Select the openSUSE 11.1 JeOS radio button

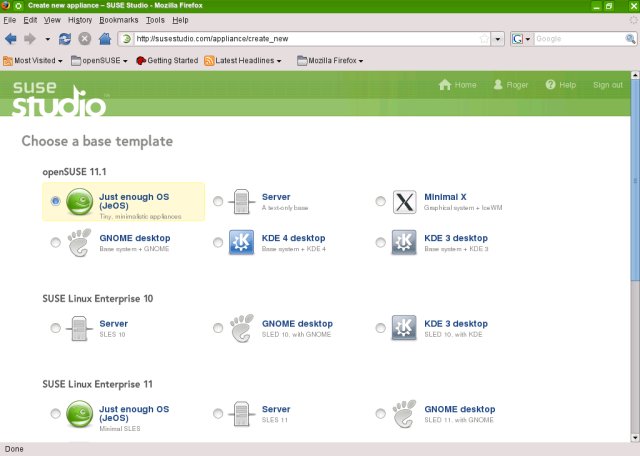coord(56,201)
